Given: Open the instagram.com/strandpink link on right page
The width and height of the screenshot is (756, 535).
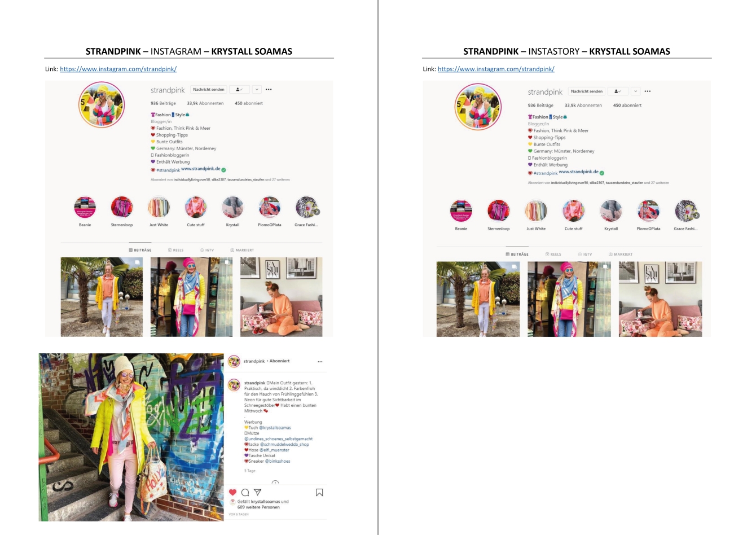Looking at the screenshot, I should tap(496, 69).
